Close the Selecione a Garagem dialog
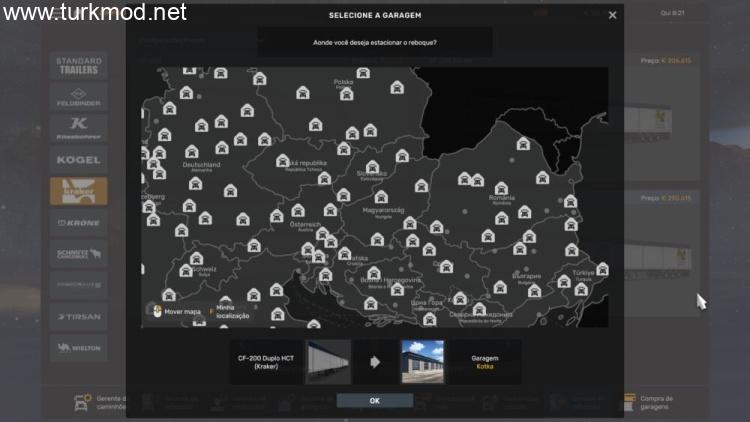 (x=612, y=15)
